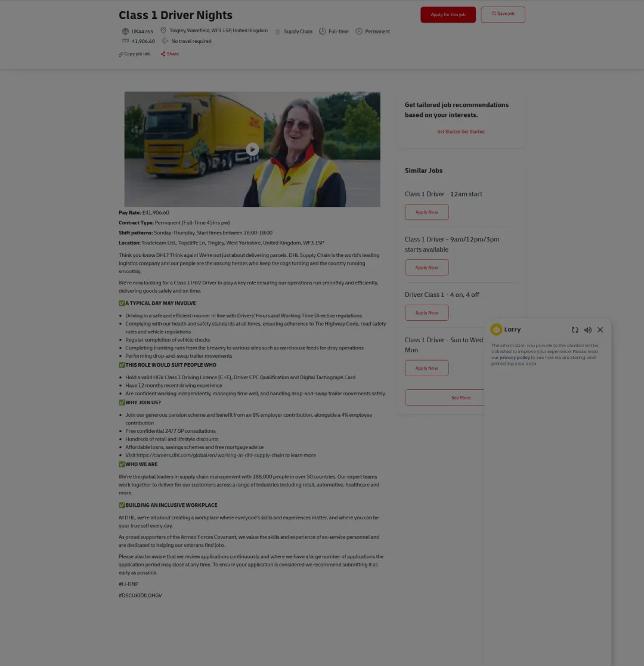
Task: Open the Driver Class 1 - 4 on, 4 off title
Action: point(442,295)
